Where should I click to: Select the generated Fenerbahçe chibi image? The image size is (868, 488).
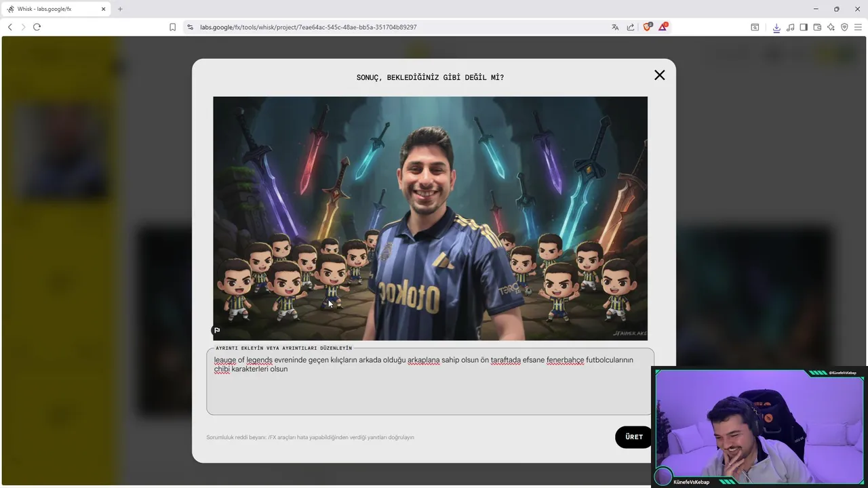(430, 218)
